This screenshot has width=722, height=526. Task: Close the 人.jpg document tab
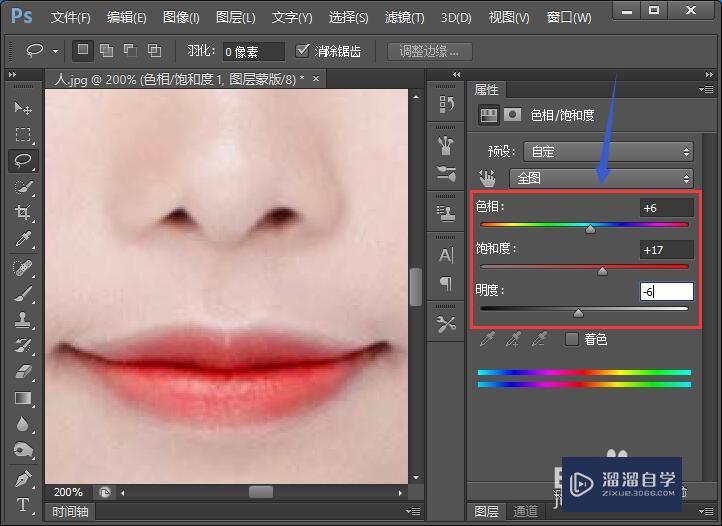click(x=316, y=79)
